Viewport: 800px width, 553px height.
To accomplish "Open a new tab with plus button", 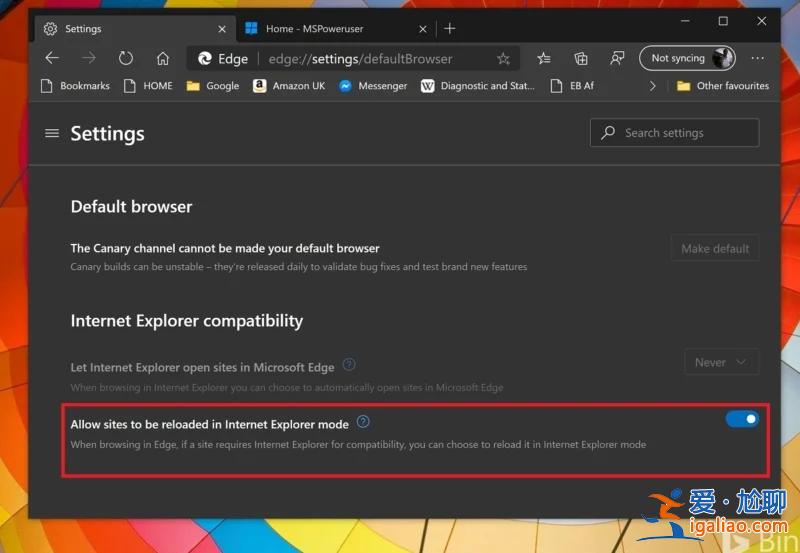I will [449, 29].
